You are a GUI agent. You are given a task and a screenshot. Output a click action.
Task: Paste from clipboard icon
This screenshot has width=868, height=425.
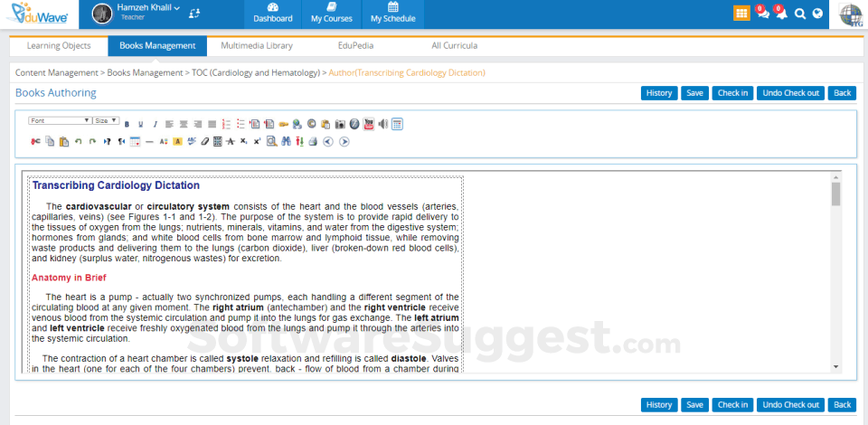point(64,142)
